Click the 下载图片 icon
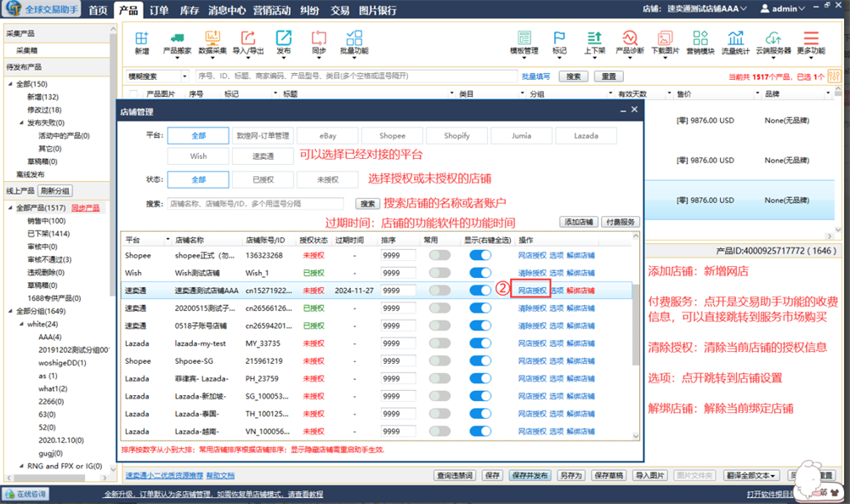Screen dimensions: 850x504 click(666, 38)
